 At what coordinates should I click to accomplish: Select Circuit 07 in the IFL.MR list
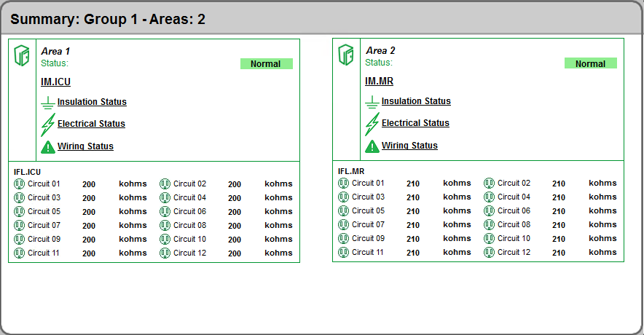click(x=368, y=225)
